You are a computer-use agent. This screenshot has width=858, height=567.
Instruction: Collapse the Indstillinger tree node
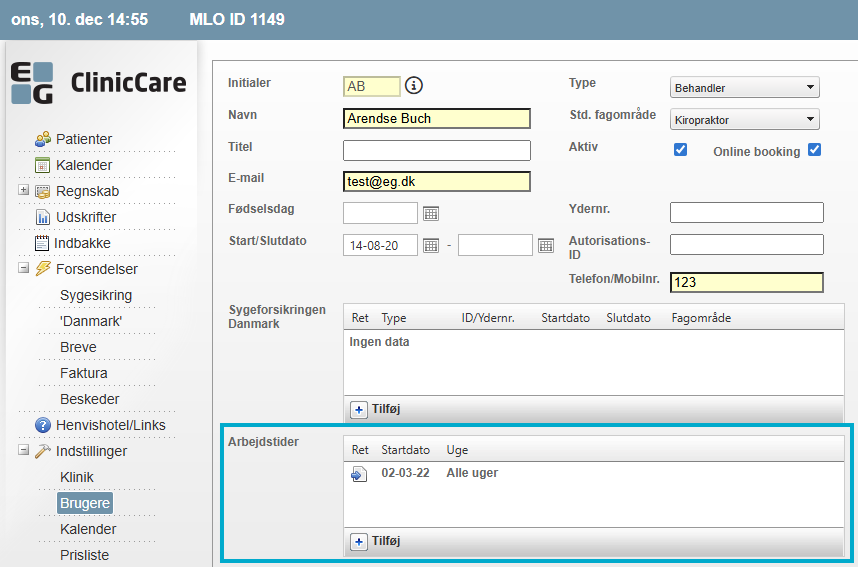coord(23,450)
